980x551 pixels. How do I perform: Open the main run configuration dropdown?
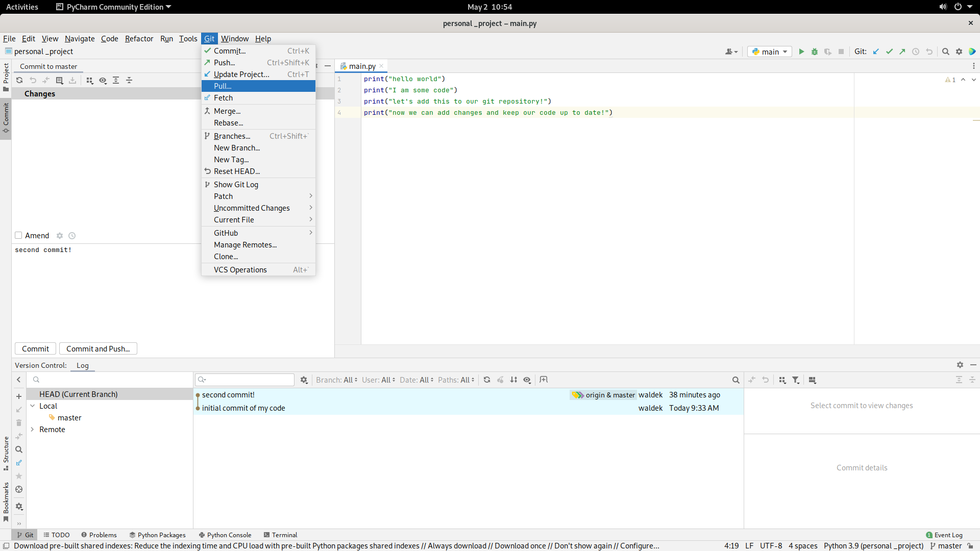coord(770,52)
